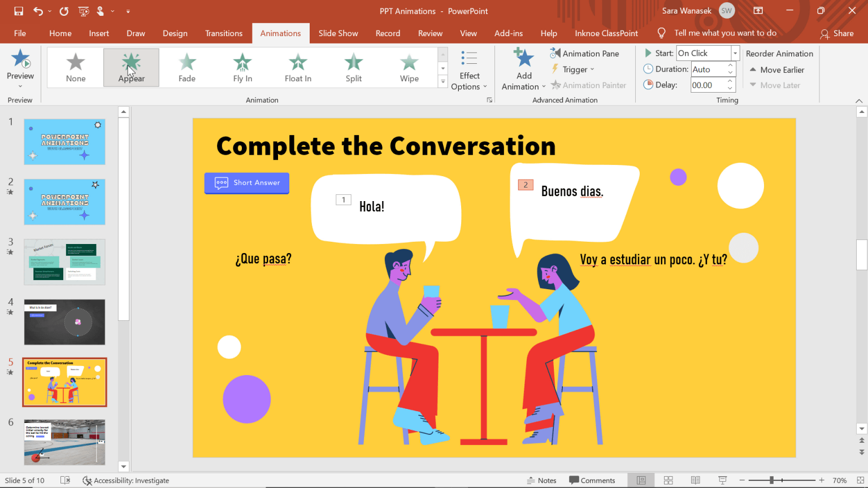Select the Float In animation
Image resolution: width=868 pixels, height=488 pixels.
coord(298,67)
